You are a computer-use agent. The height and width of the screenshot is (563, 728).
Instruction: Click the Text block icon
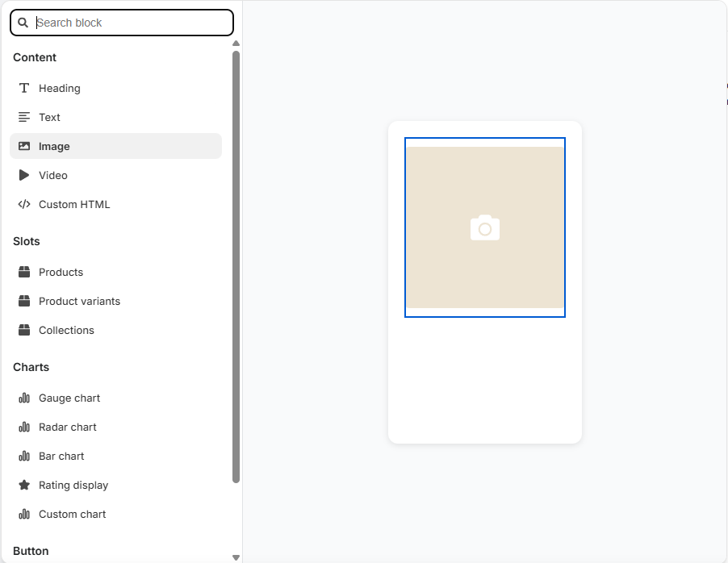coord(25,117)
